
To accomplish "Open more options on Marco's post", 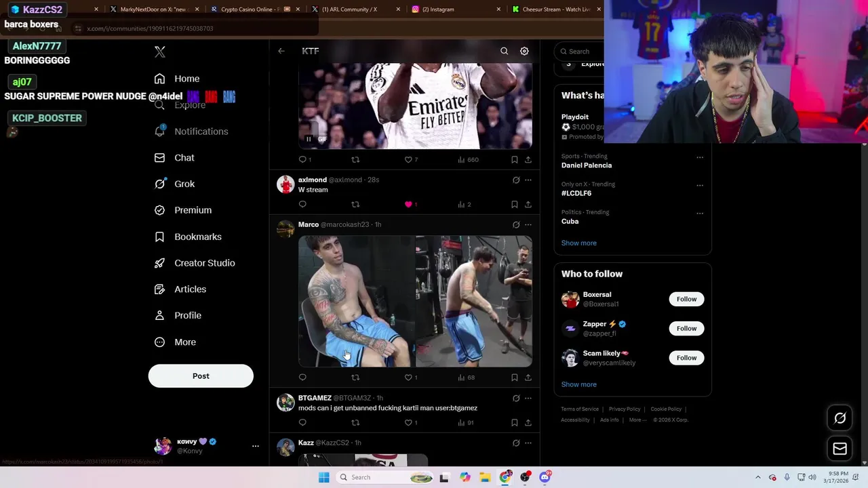I will pos(528,225).
